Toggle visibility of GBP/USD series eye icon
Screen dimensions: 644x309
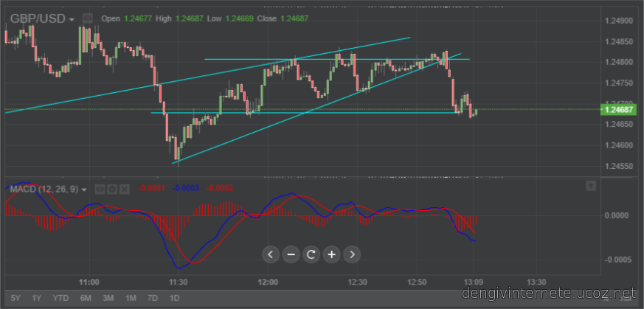click(x=88, y=18)
